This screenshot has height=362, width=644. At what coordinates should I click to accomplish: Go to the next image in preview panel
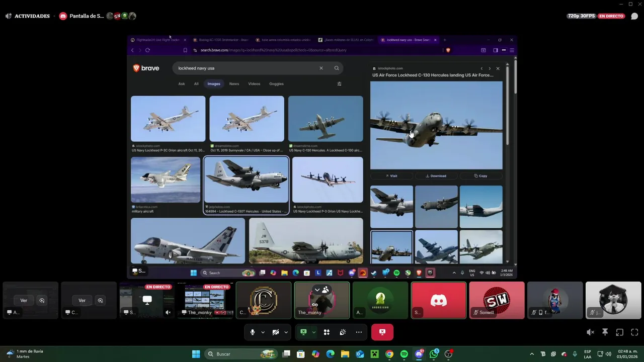click(490, 68)
